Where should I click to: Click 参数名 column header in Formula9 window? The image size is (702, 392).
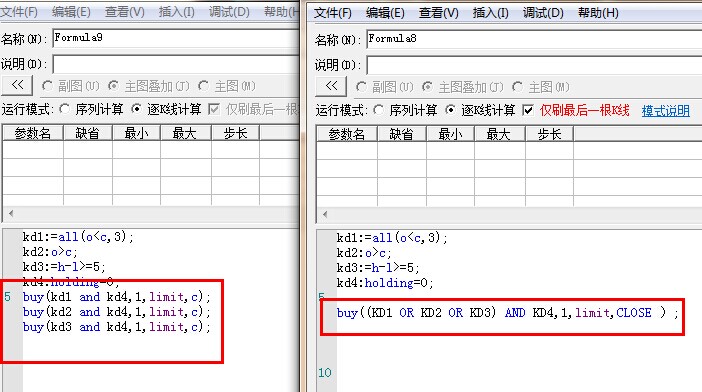(x=33, y=133)
